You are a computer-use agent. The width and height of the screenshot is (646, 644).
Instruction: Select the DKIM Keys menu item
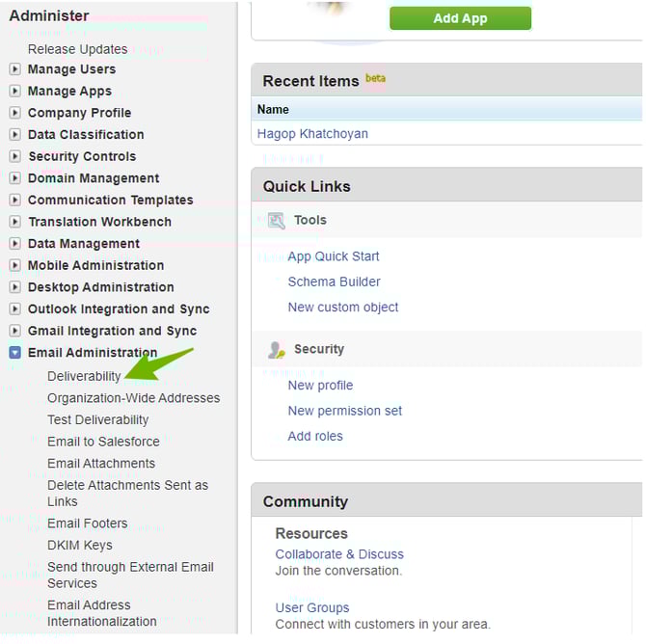[x=79, y=545]
